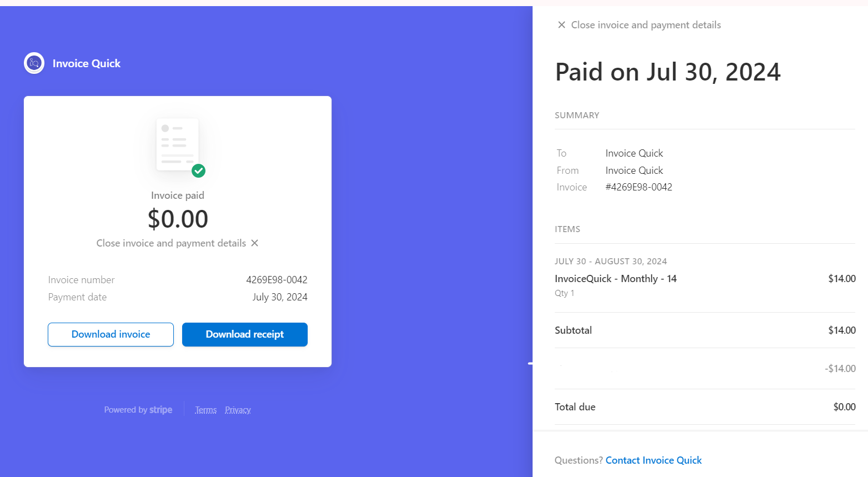Open the Terms link

(205, 410)
